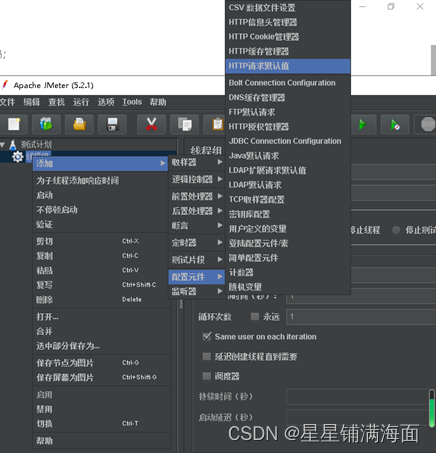Click the background window vertical scrollbar
The image size is (436, 453).
pyautogui.click(x=433, y=60)
